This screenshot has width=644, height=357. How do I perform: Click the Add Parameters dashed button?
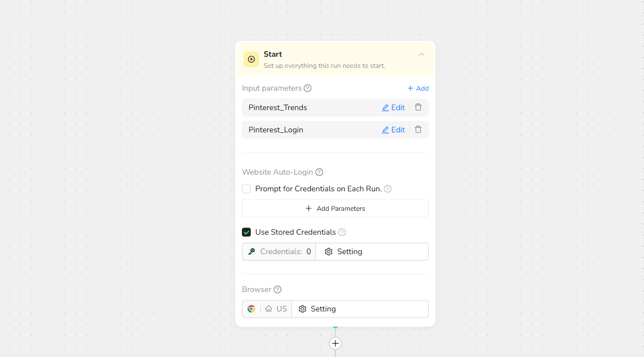(335, 209)
